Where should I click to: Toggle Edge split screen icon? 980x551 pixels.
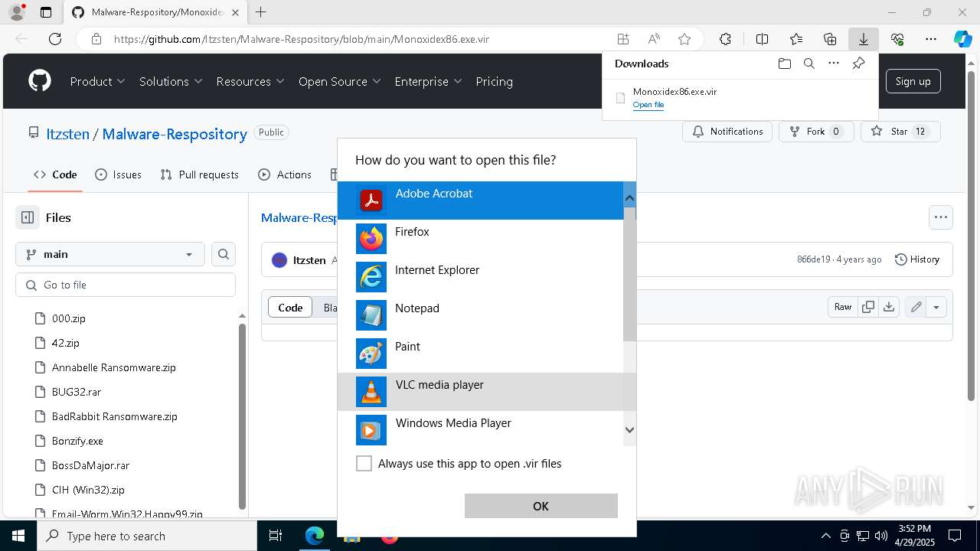[762, 39]
